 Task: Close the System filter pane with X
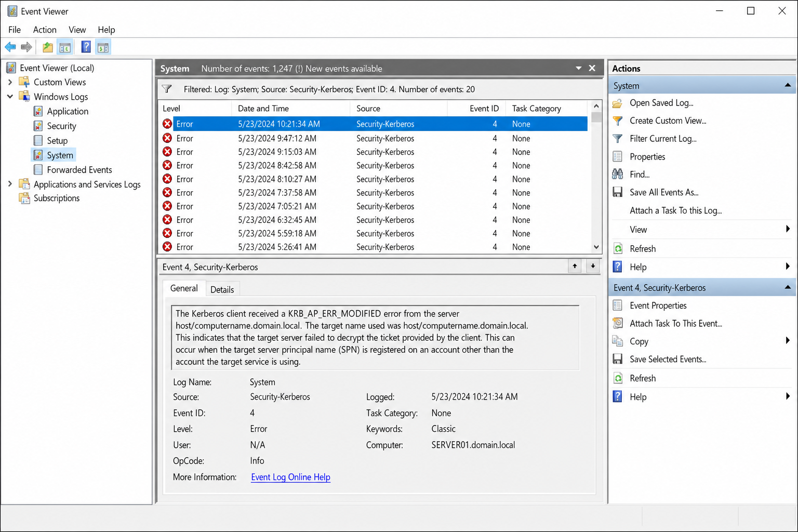(592, 68)
